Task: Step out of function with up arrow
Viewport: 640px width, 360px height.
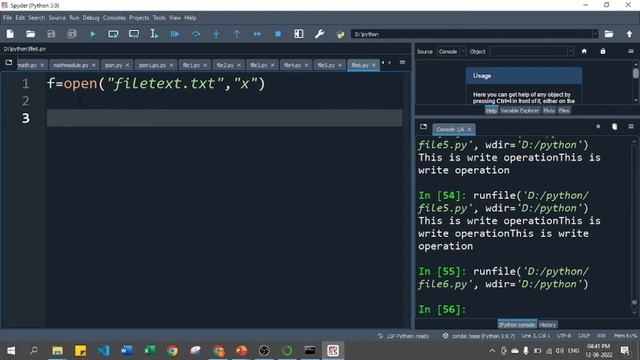Action: point(237,34)
